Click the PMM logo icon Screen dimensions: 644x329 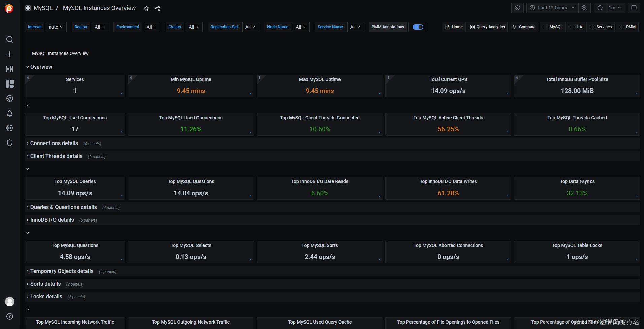pyautogui.click(x=9, y=9)
